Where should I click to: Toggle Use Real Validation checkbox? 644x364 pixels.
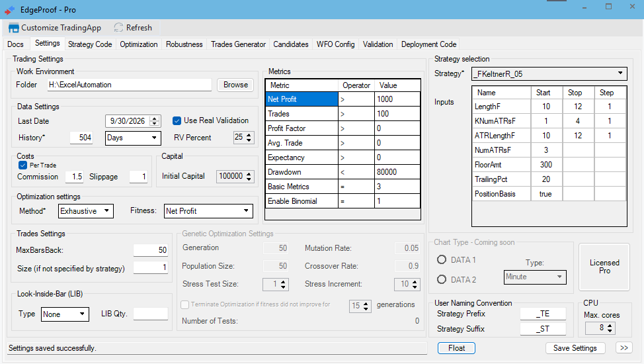177,120
